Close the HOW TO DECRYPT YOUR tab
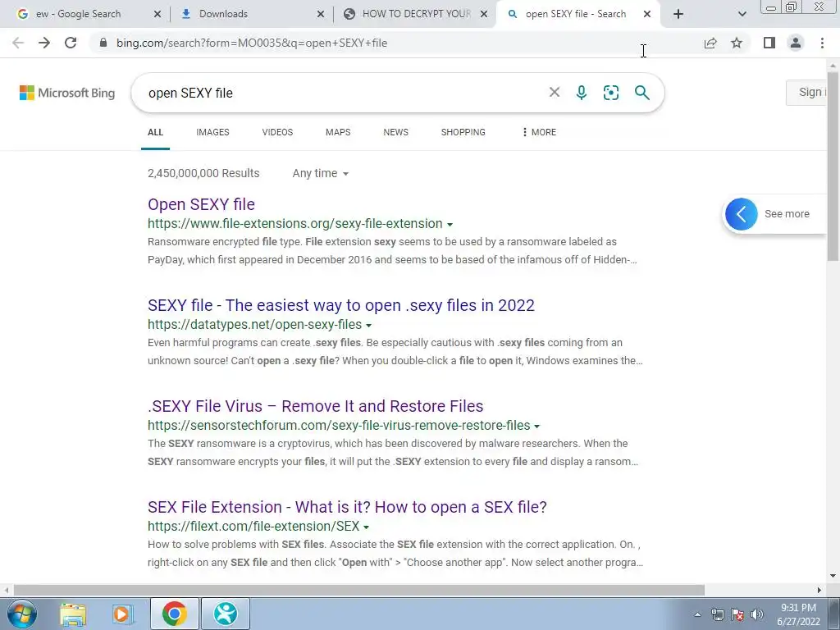This screenshot has width=840, height=630. point(484,14)
